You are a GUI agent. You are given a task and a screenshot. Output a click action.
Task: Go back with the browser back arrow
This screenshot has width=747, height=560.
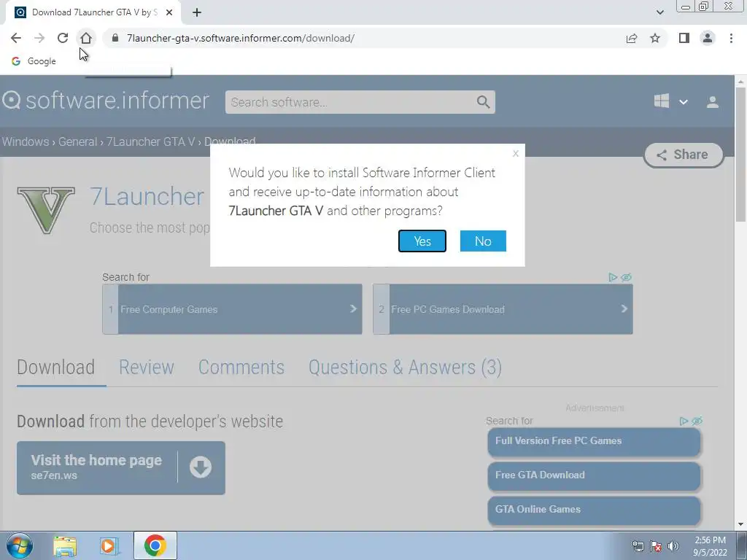tap(16, 38)
